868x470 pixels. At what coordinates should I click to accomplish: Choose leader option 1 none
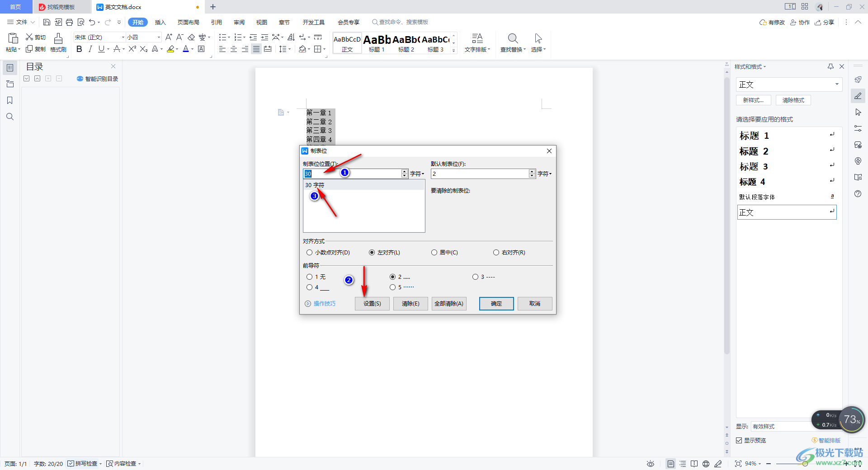[x=309, y=277]
